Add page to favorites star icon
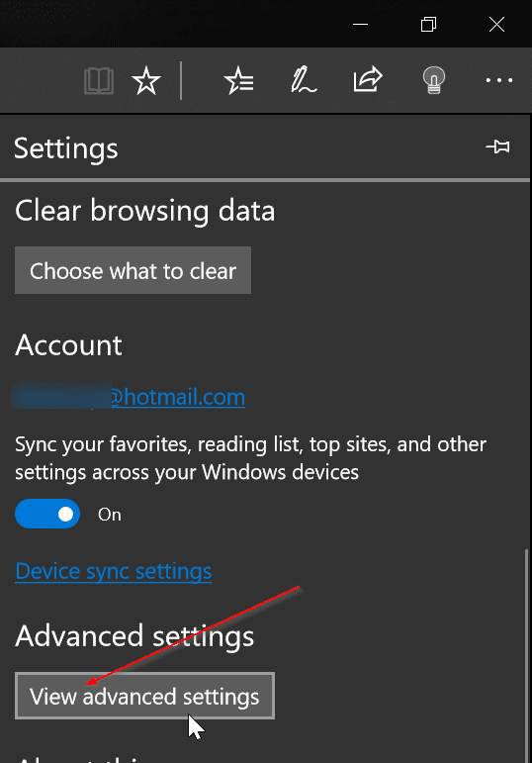Screen dimensions: 532x763 coord(146,81)
